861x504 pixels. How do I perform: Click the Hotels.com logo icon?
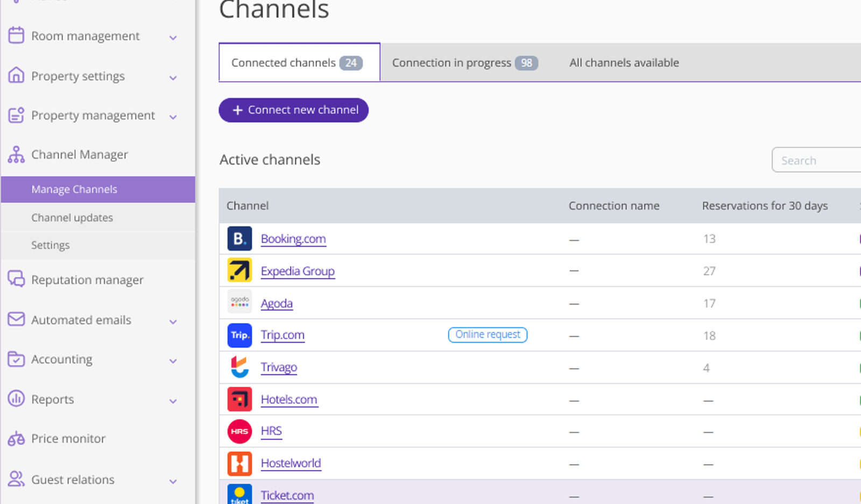[x=239, y=399]
